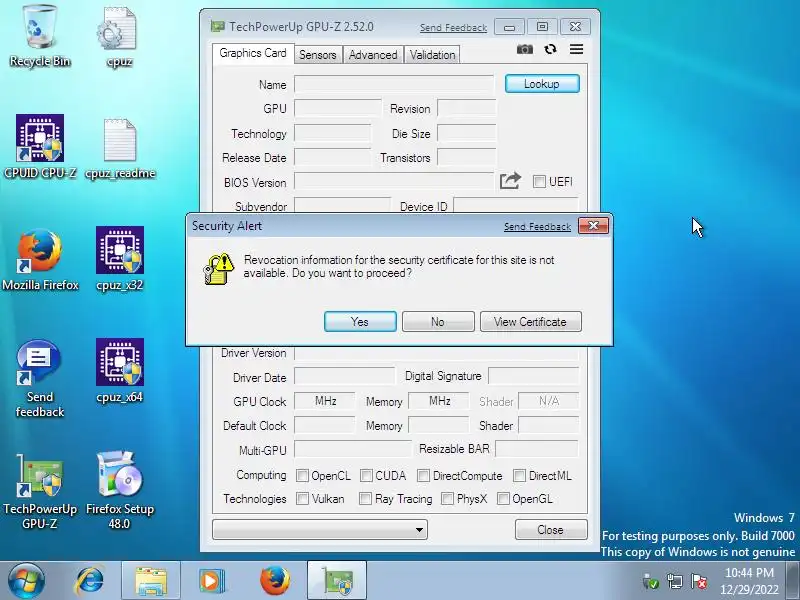
Task: Toggle the Vulkan checkbox
Action: point(302,498)
